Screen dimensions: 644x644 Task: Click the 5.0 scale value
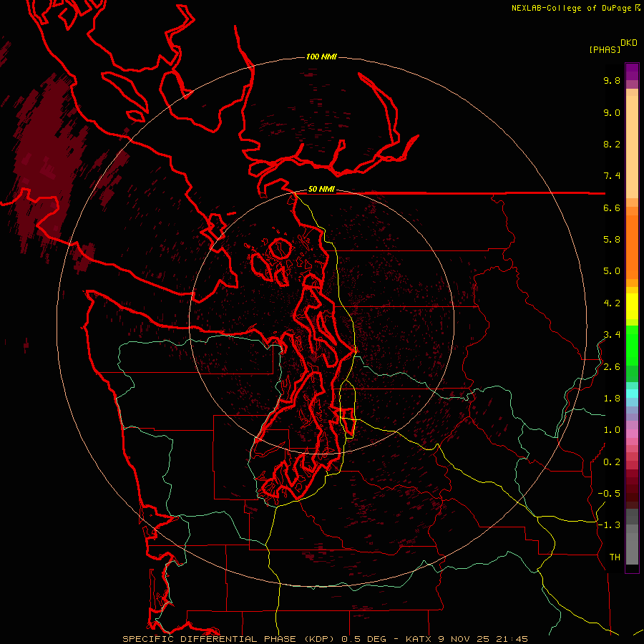(x=612, y=271)
